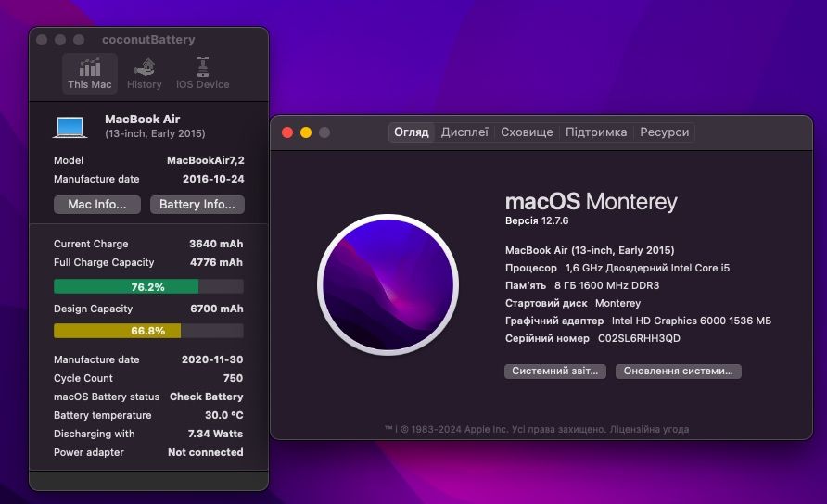Screen dimensions: 827x504
Task: Click the 1,6 GHz Intel Core i5 processor text
Action: coord(648,268)
